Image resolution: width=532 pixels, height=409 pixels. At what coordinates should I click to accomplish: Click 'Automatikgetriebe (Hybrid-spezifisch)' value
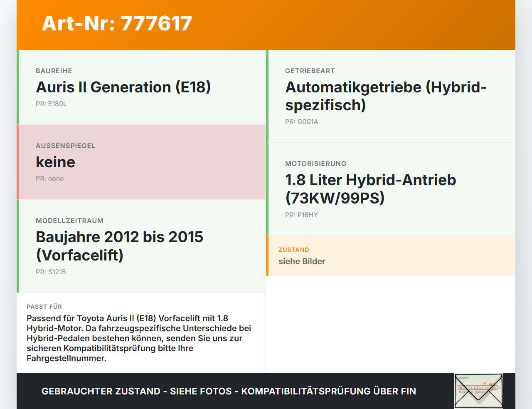coord(386,96)
